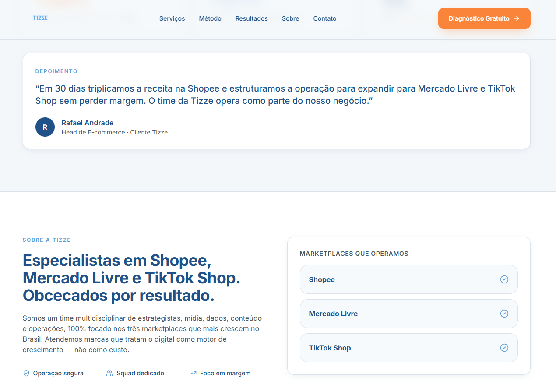This screenshot has width=556, height=392.
Task: Click the people icon beside Squad dedicado
Action: pyautogui.click(x=109, y=373)
